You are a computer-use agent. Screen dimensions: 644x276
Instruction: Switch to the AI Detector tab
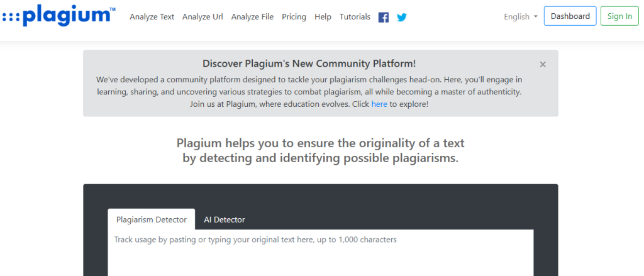(x=225, y=219)
